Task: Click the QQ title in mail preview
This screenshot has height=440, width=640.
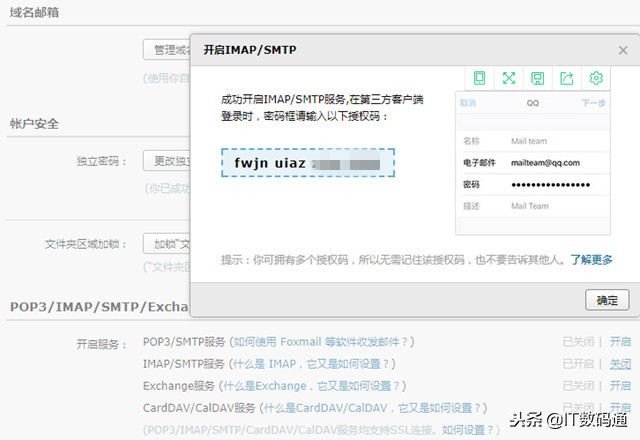Action: (x=533, y=103)
